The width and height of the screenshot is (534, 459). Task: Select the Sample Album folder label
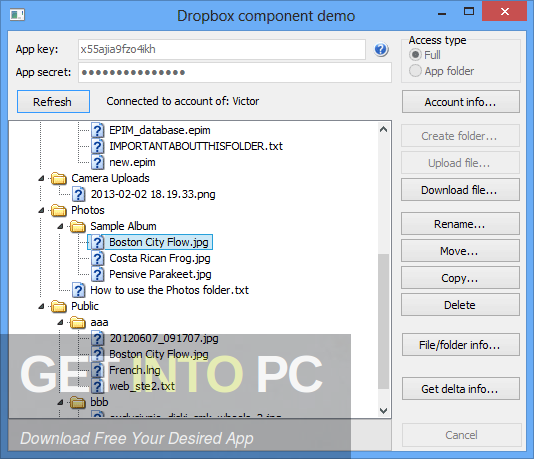tap(123, 226)
